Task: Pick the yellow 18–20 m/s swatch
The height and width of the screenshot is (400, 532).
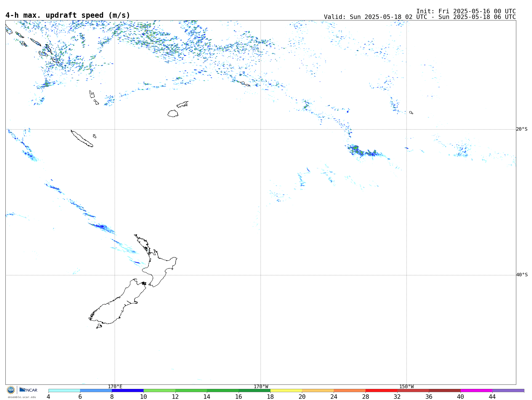Action: coord(286,391)
